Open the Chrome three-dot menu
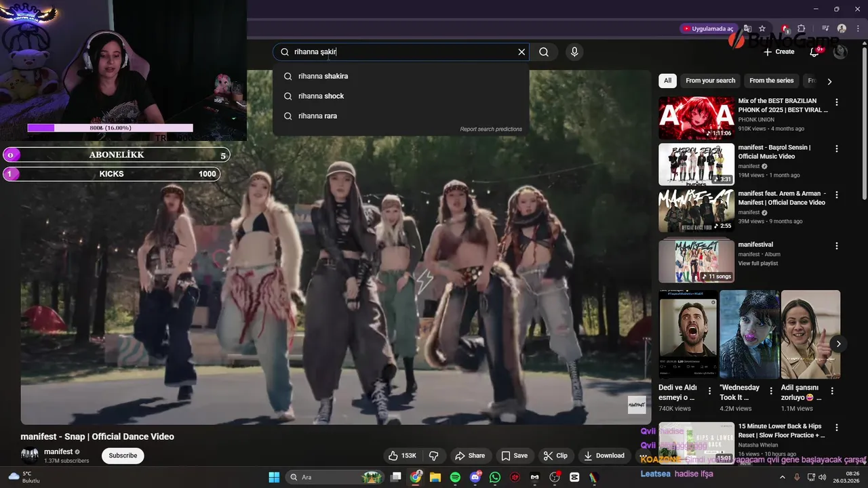Screen dimensions: 868x488 click(858, 28)
